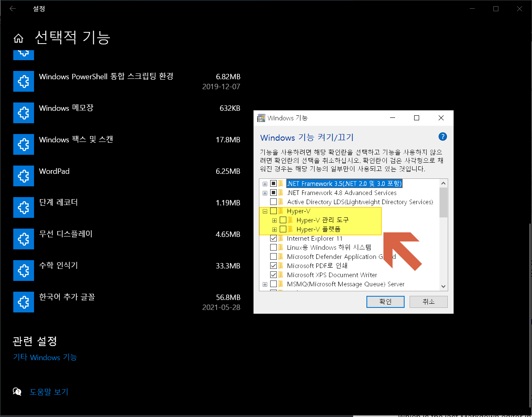Select the 무선 디스플레이 feature row

pos(127,239)
